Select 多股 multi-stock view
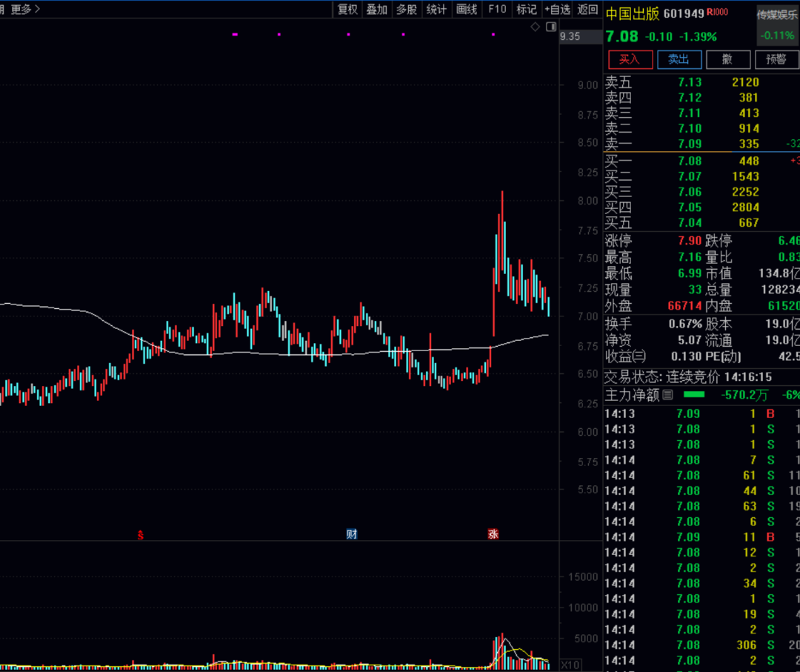 (406, 10)
